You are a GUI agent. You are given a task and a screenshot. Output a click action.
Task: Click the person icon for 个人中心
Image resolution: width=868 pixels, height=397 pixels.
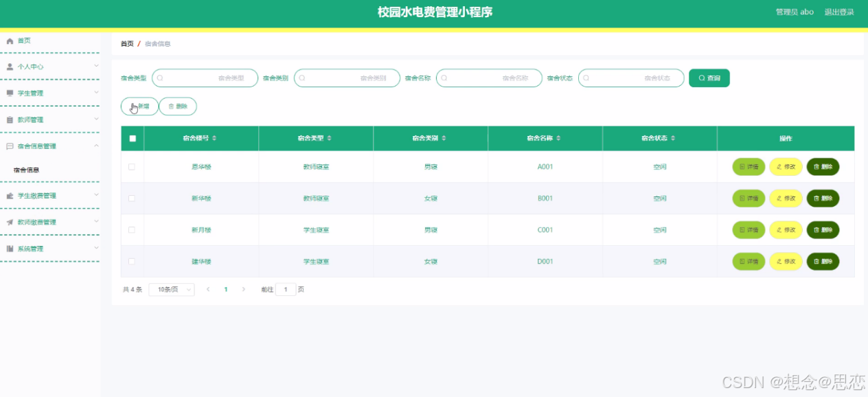click(x=10, y=67)
